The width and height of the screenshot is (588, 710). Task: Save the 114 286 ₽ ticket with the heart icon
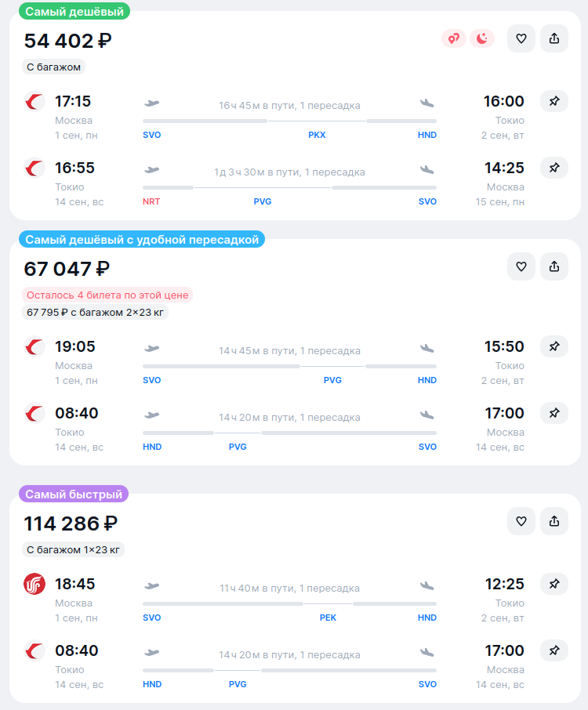point(521,521)
